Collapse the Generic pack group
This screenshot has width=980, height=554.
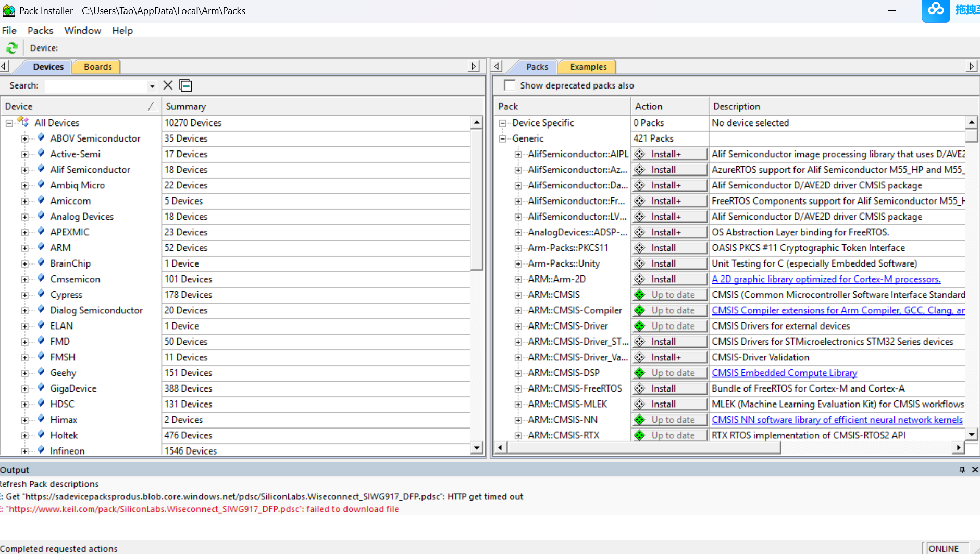click(x=503, y=138)
